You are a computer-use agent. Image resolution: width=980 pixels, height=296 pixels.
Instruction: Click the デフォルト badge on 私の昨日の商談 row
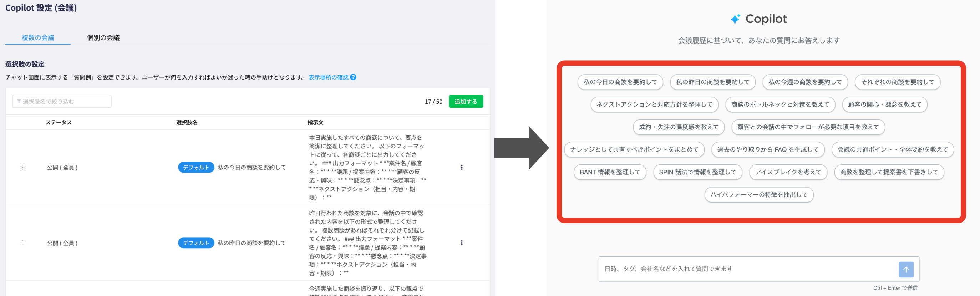(x=196, y=243)
